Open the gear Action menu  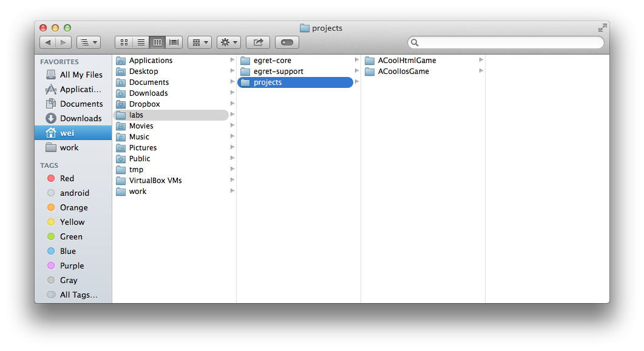[229, 42]
